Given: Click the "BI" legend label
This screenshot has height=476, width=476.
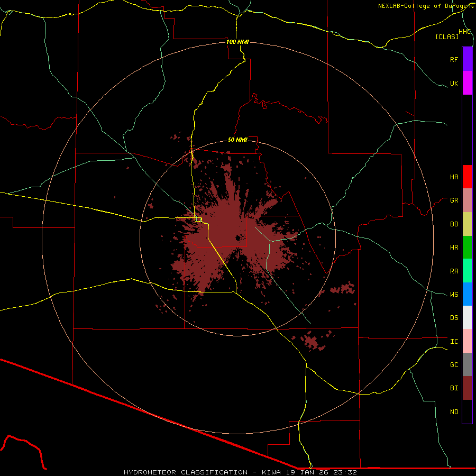Looking at the screenshot, I should tap(454, 388).
